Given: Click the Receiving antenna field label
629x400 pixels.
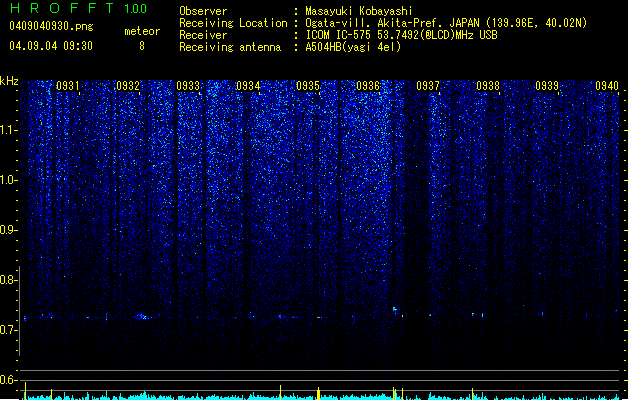Looking at the screenshot, I should pyautogui.click(x=230, y=47).
